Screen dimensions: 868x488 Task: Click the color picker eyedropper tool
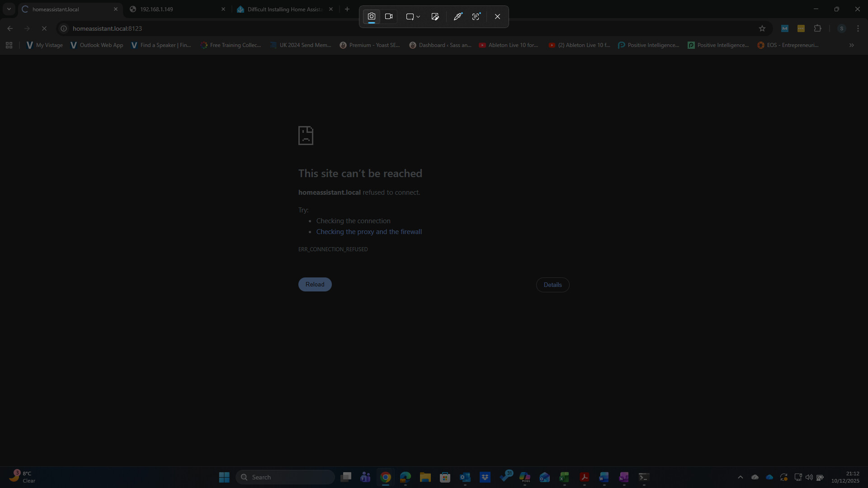[x=458, y=17]
